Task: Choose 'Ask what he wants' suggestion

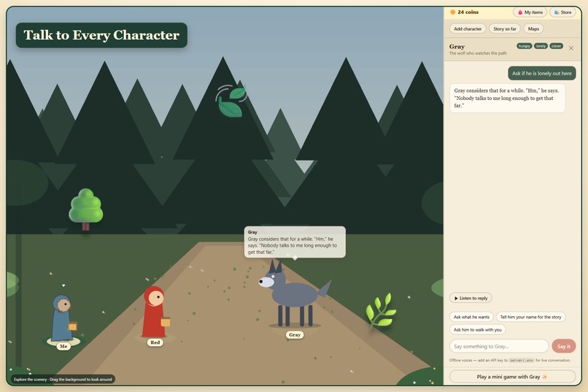Action: 471,317
